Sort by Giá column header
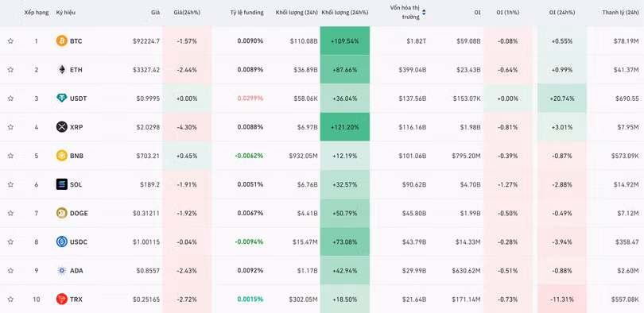Viewport: 644px width, 313px height. [x=155, y=13]
